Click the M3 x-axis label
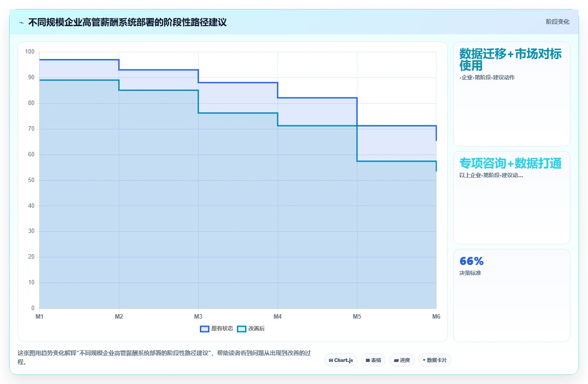Viewport: 588px width, 384px height. [199, 316]
